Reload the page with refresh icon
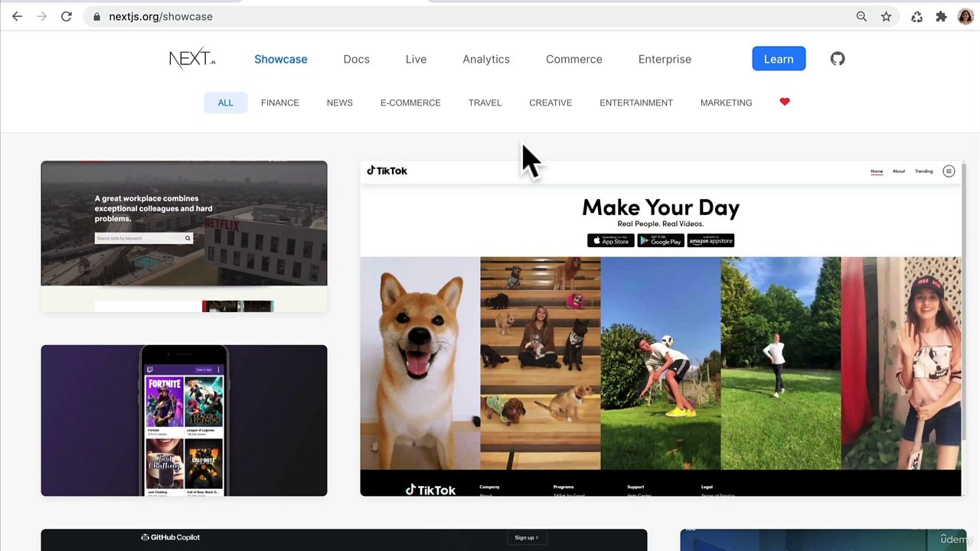980x551 pixels. tap(67, 16)
